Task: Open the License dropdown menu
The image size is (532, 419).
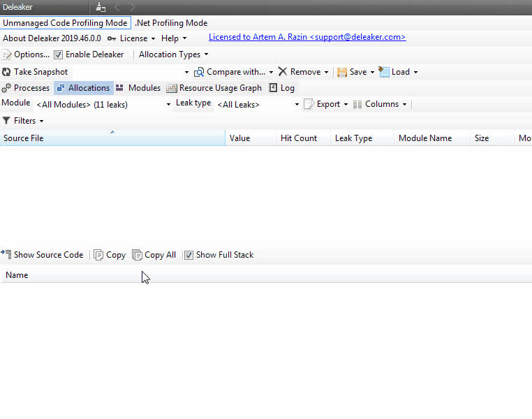Action: coord(138,38)
